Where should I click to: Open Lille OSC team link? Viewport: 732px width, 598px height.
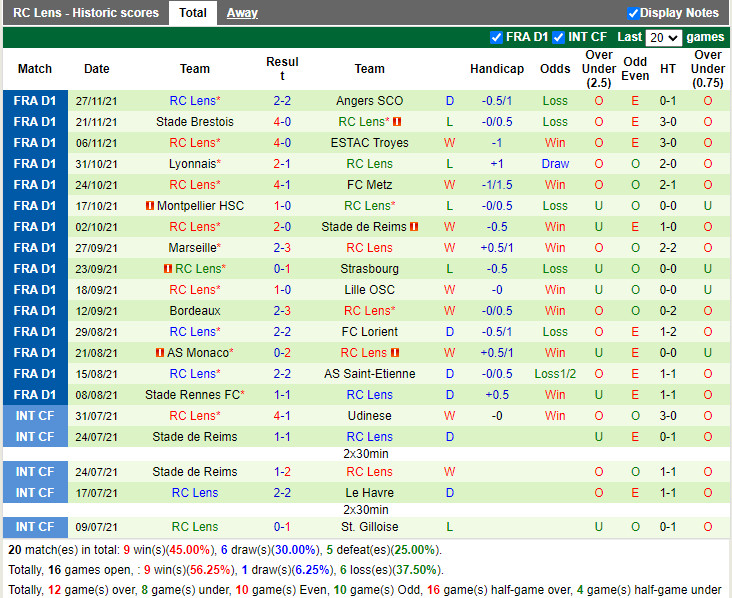click(369, 290)
